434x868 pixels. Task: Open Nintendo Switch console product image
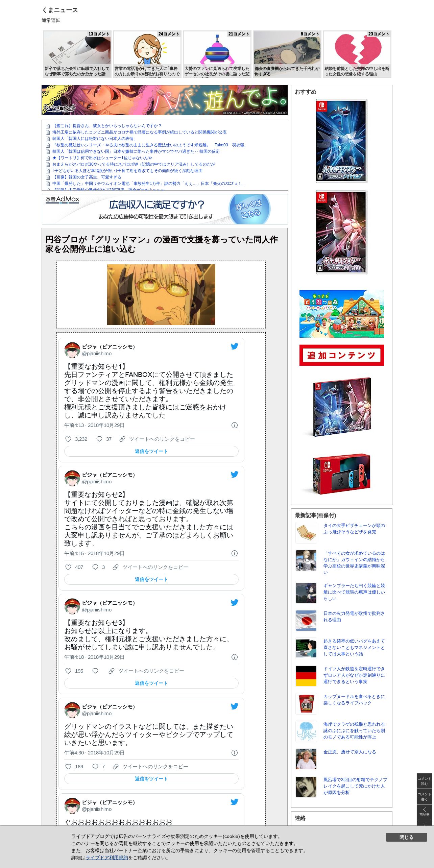(342, 474)
